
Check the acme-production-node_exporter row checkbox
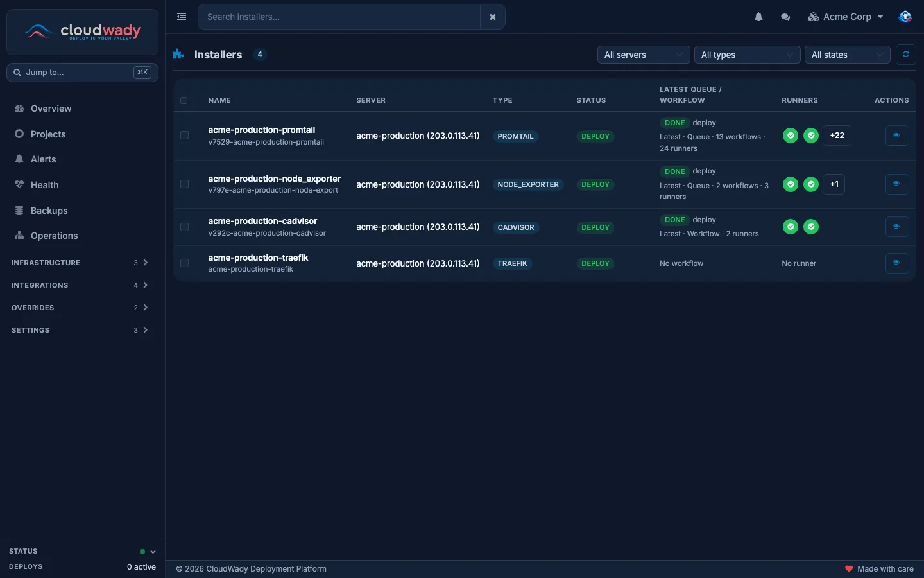pos(184,184)
